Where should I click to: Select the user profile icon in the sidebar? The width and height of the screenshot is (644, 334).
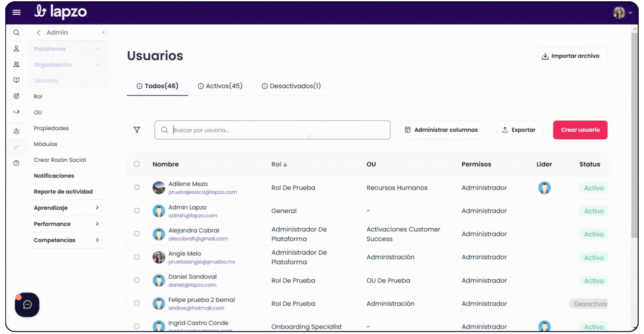coord(16,48)
